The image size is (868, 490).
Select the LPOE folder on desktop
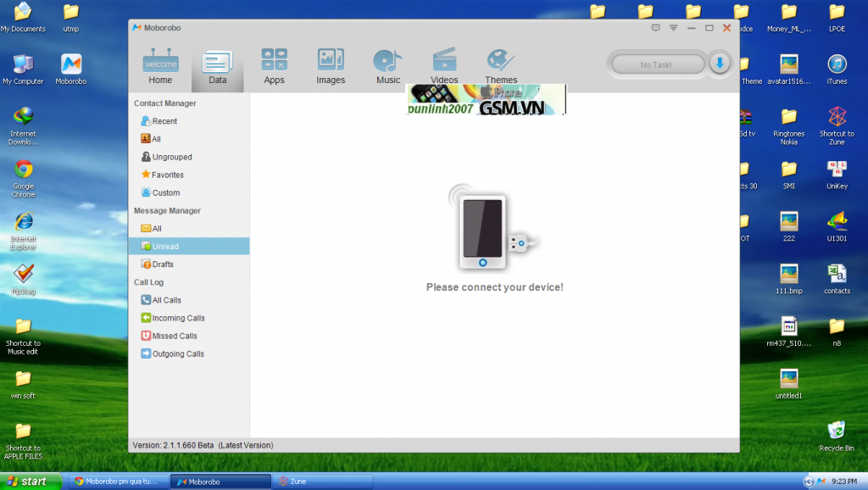tap(837, 17)
